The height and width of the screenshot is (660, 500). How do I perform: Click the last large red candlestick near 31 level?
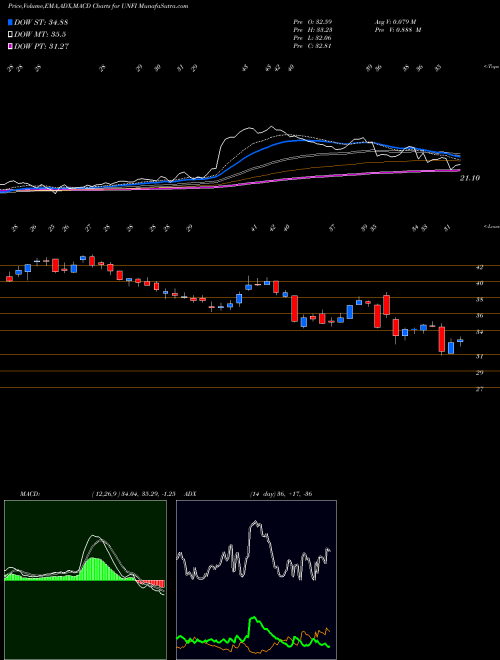[x=441, y=339]
